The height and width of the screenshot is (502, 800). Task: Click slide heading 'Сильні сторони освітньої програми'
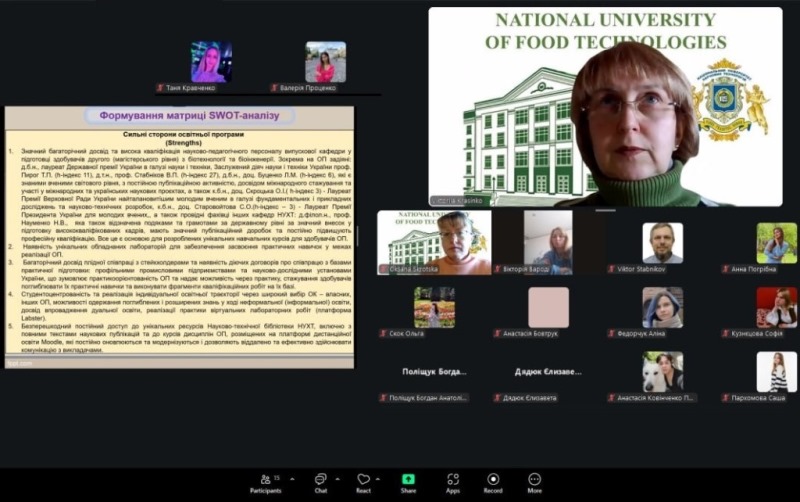pyautogui.click(x=184, y=135)
